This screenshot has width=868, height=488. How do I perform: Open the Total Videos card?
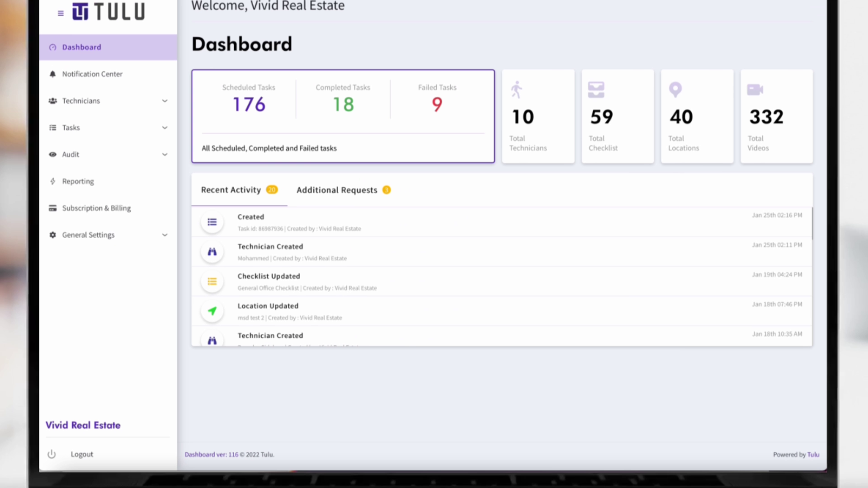[777, 116]
